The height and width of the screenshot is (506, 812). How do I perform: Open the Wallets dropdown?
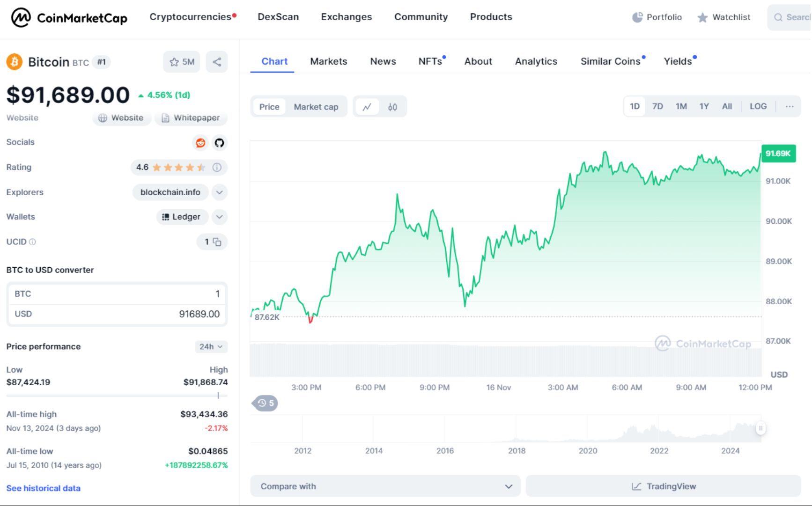[218, 217]
